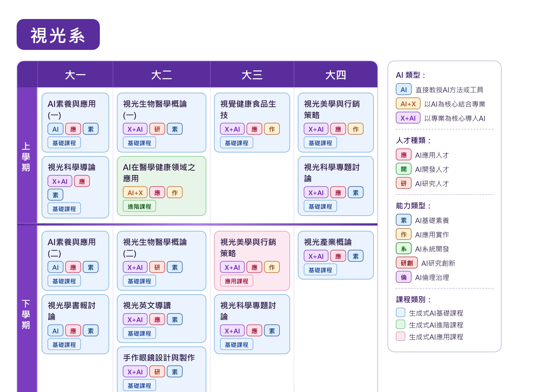Click the legend text 以專業為核心導入AI
The height and width of the screenshot is (392, 542).
click(x=455, y=118)
